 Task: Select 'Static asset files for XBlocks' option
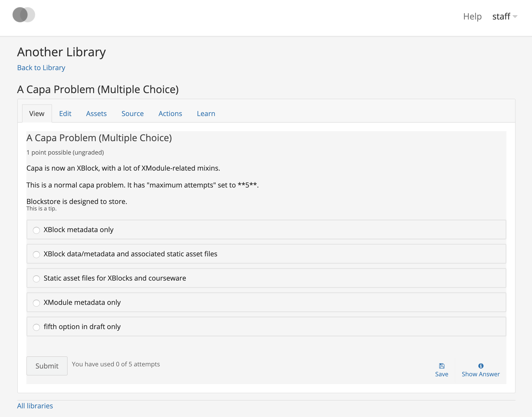coord(36,279)
